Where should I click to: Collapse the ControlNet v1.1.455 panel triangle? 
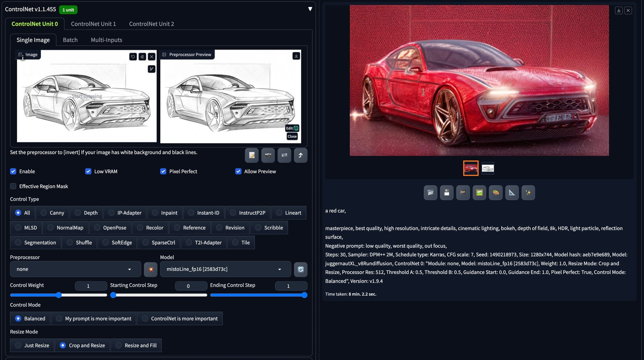point(310,9)
